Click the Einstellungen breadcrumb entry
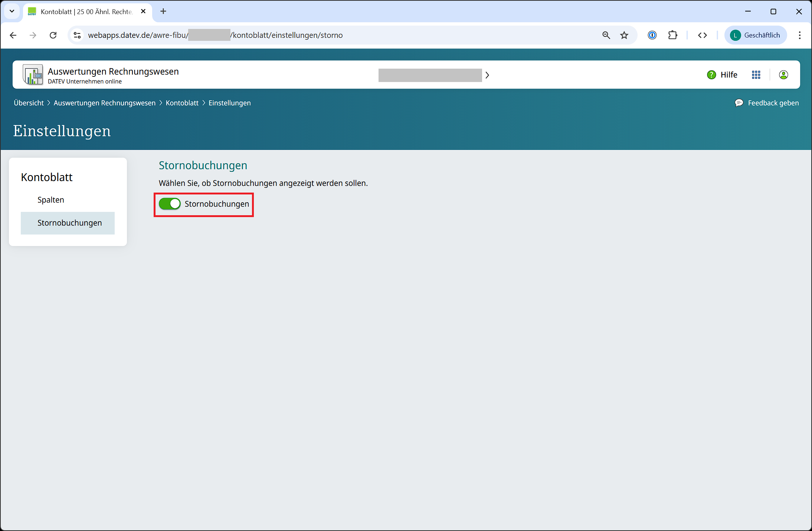This screenshot has height=531, width=812. [x=230, y=103]
